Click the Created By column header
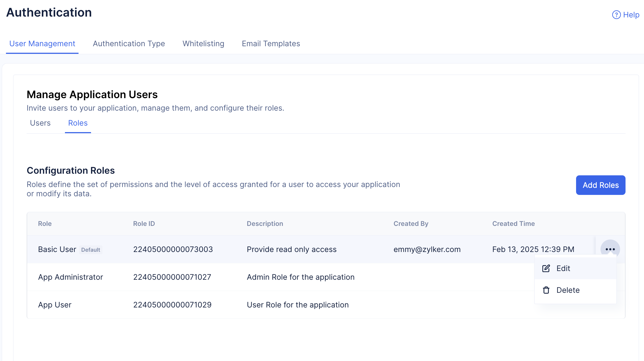644x361 pixels. pos(411,223)
